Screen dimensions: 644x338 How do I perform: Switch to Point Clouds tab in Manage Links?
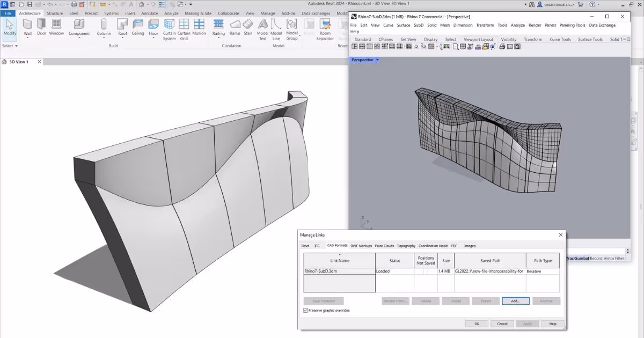[384, 246]
